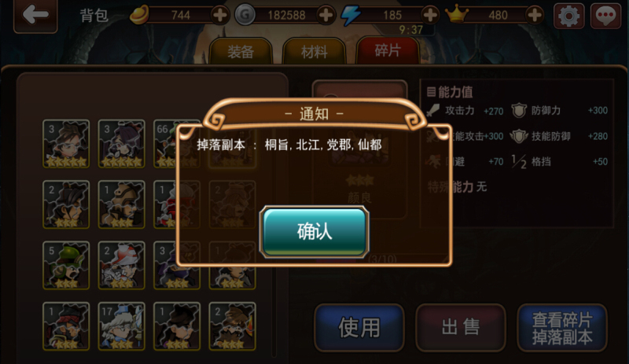This screenshot has height=364, width=629.
Task: Add crown points next to 480
Action: tap(535, 15)
